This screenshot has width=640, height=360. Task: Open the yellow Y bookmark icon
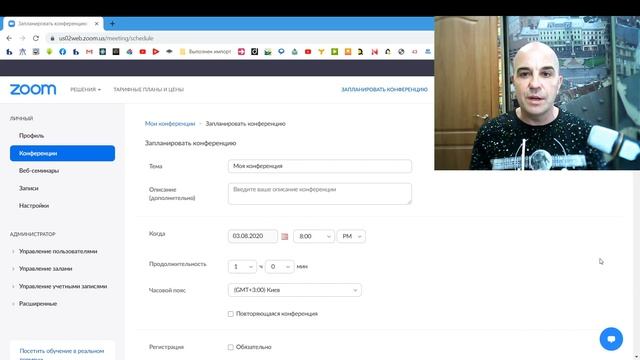click(321, 52)
